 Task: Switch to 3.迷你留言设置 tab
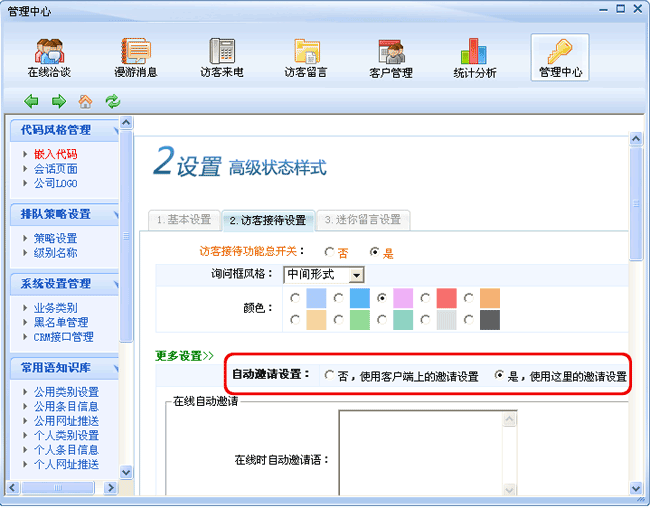pos(363,220)
